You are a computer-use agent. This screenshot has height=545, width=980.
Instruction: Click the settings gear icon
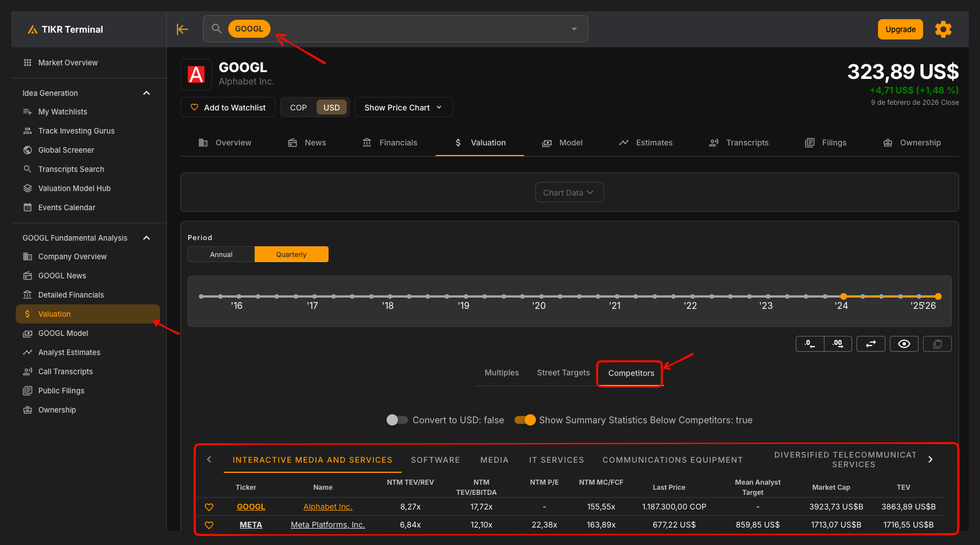[x=943, y=29]
